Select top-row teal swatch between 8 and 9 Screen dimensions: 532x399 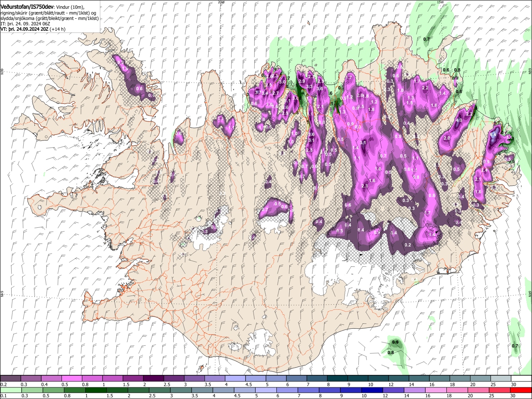pyautogui.click(x=337, y=379)
